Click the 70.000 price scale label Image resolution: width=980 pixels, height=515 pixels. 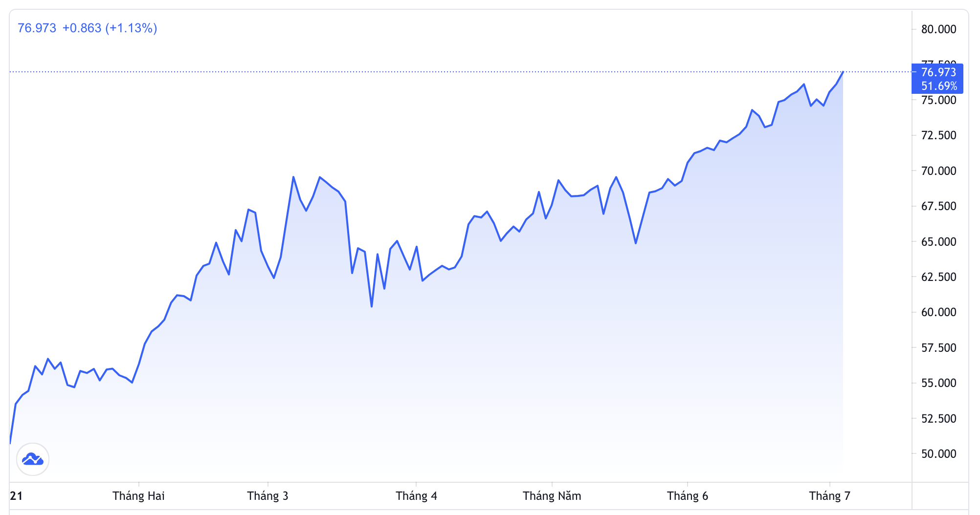pos(938,171)
